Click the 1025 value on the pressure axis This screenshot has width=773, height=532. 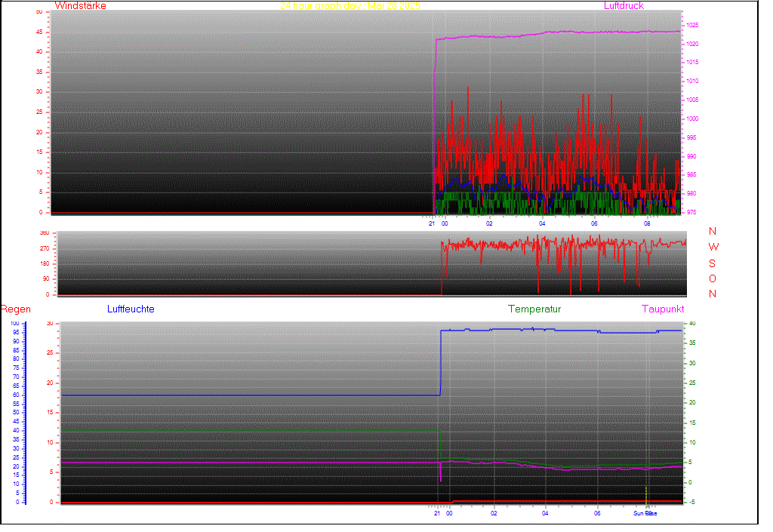pyautogui.click(x=691, y=26)
